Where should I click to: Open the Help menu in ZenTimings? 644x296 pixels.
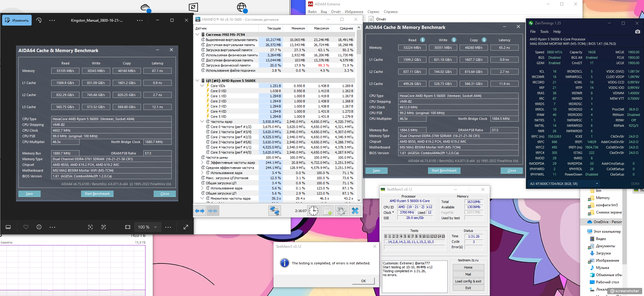click(557, 32)
